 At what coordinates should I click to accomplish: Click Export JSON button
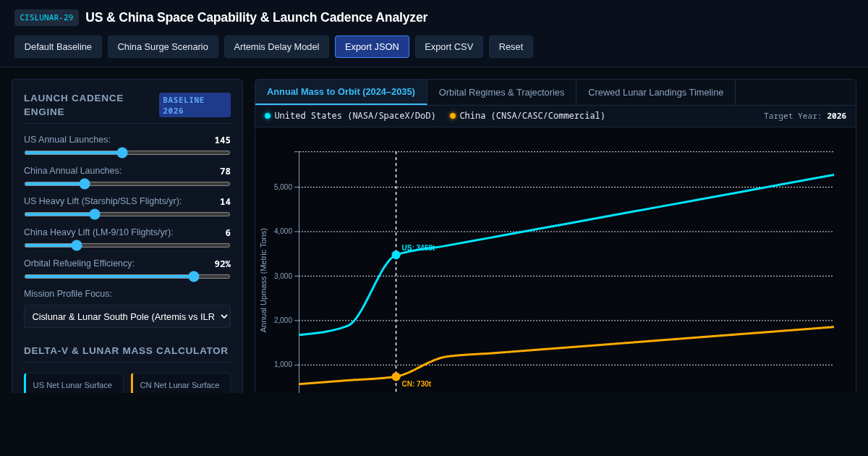(372, 47)
